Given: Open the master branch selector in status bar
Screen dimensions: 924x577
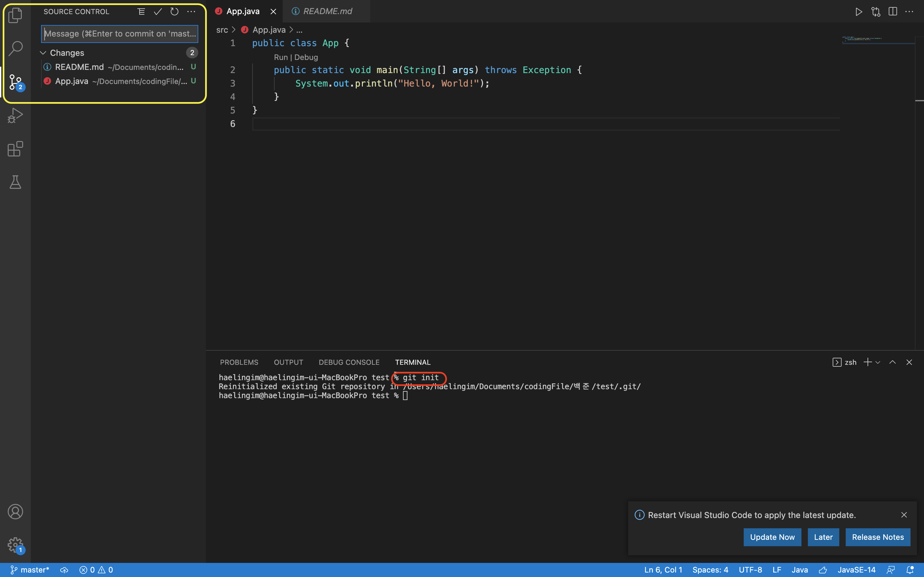Looking at the screenshot, I should 30,570.
